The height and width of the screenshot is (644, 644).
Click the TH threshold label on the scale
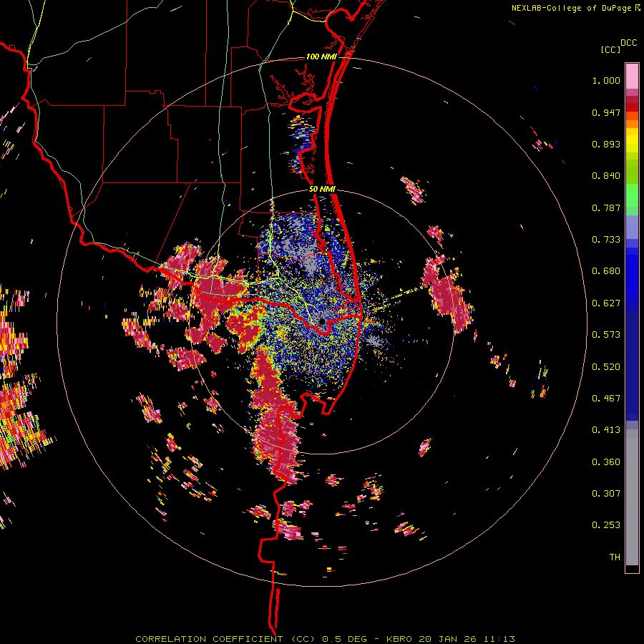click(615, 557)
